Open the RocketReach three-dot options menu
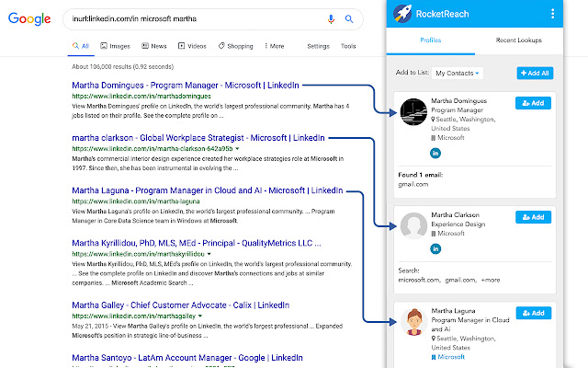Image resolution: width=588 pixels, height=368 pixels. (552, 14)
